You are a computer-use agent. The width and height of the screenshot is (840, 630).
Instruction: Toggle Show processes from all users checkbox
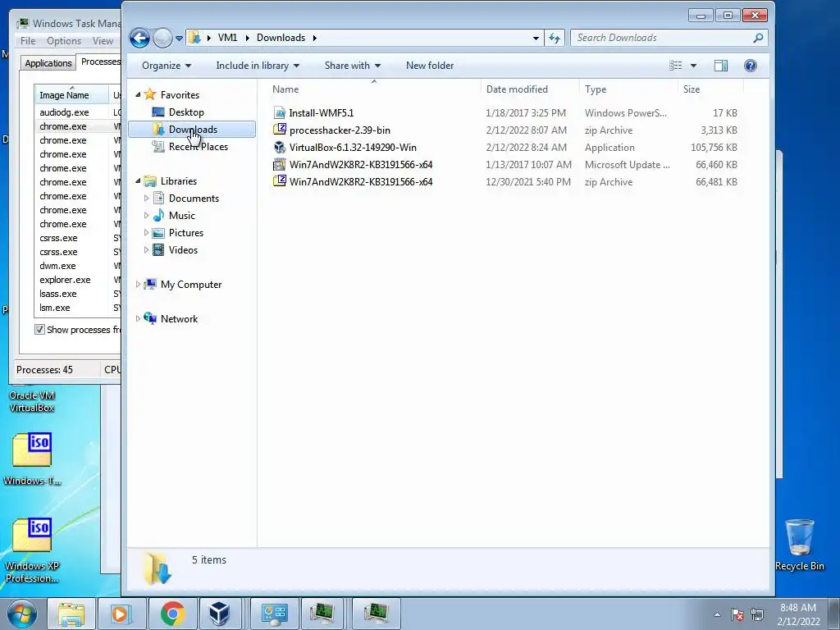click(39, 329)
